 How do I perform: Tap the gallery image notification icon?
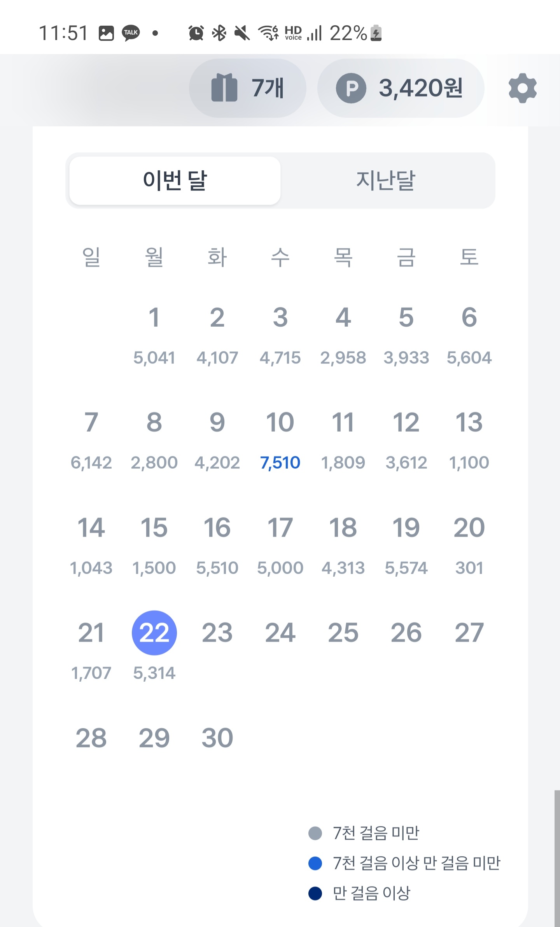tap(106, 33)
